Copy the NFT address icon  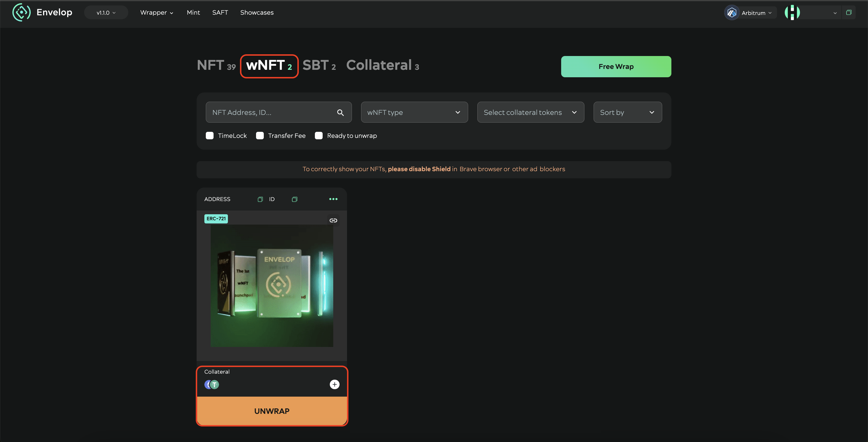[260, 199]
